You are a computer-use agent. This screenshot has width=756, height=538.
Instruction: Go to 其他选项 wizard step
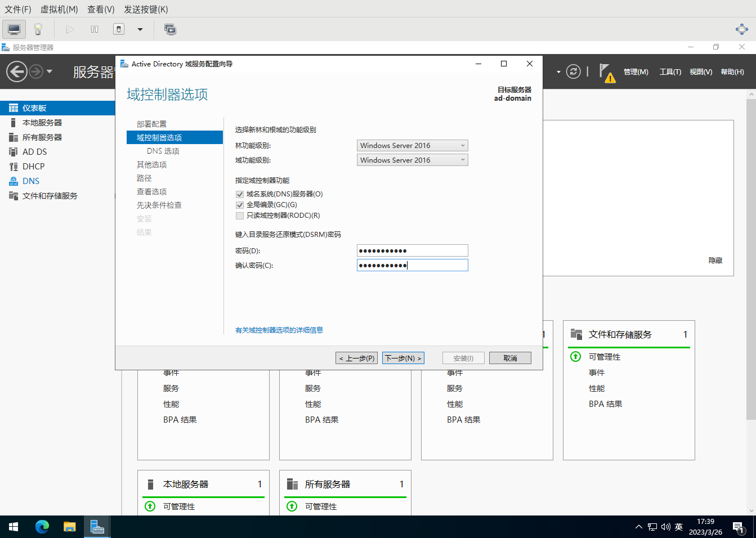tap(151, 164)
